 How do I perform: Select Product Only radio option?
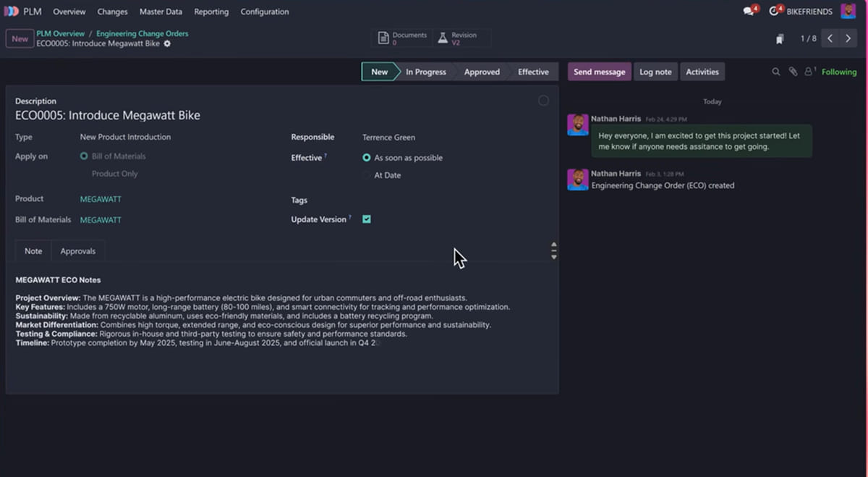(114, 174)
